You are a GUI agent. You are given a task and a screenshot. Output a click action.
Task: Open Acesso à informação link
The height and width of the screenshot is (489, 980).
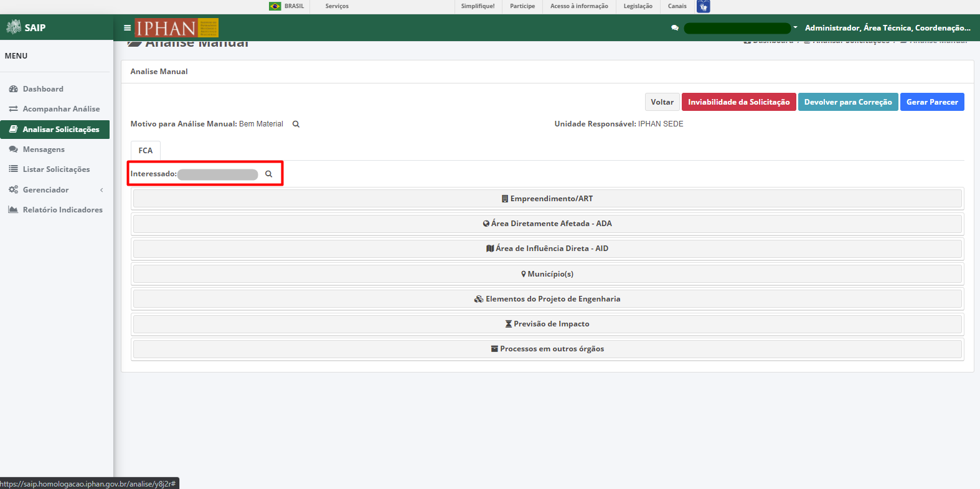[579, 6]
